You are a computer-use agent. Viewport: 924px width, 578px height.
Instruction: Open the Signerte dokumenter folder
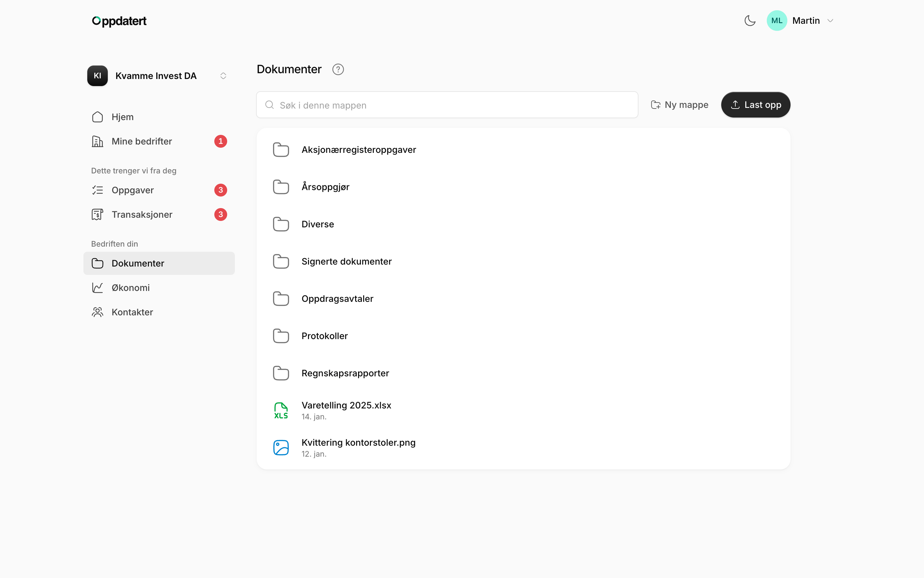point(523,261)
